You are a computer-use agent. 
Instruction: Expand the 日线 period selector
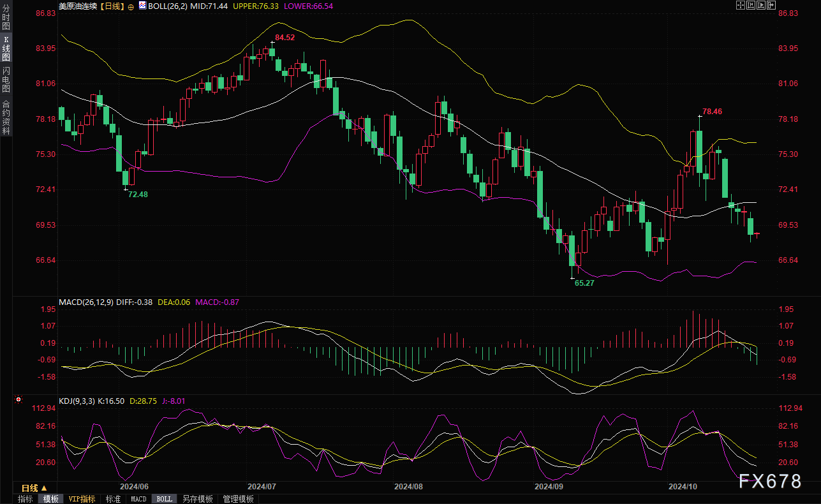(34, 488)
